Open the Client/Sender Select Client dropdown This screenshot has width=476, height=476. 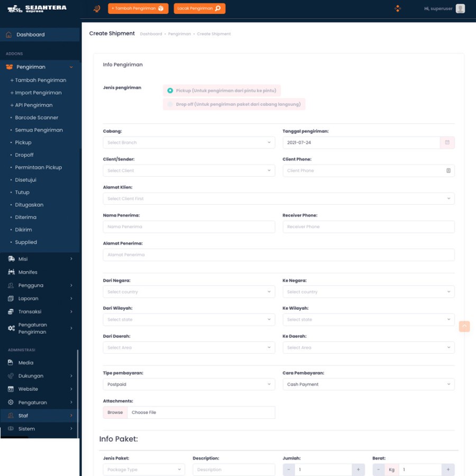tap(189, 171)
